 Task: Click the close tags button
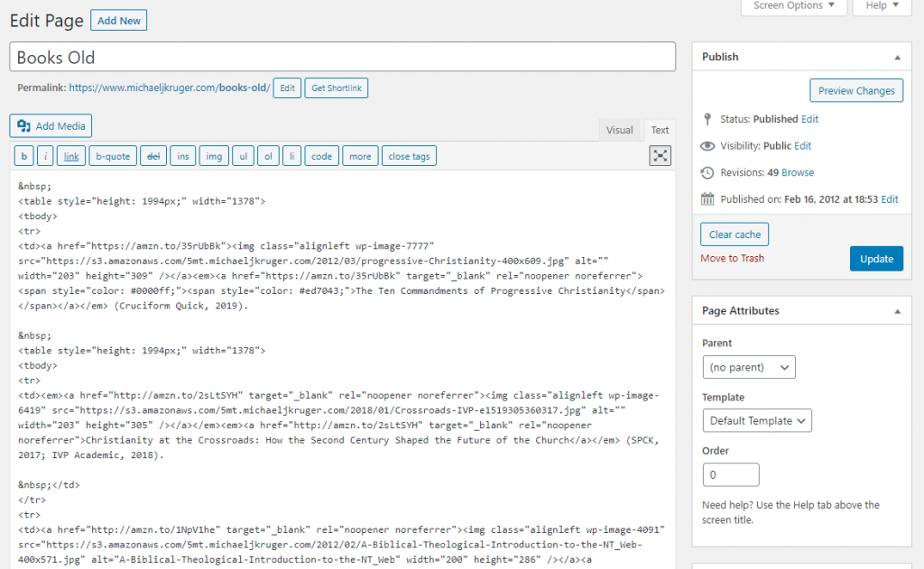click(409, 156)
